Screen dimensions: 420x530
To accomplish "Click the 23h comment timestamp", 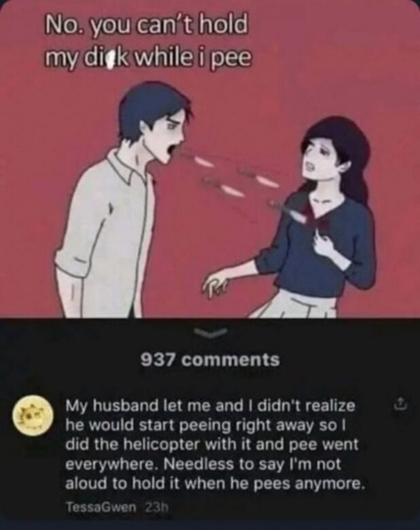I will tap(156, 507).
